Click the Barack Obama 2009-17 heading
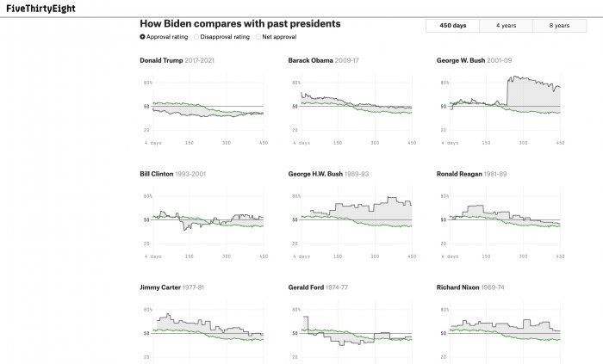Screen dimensions: 603x364 click(x=331, y=60)
